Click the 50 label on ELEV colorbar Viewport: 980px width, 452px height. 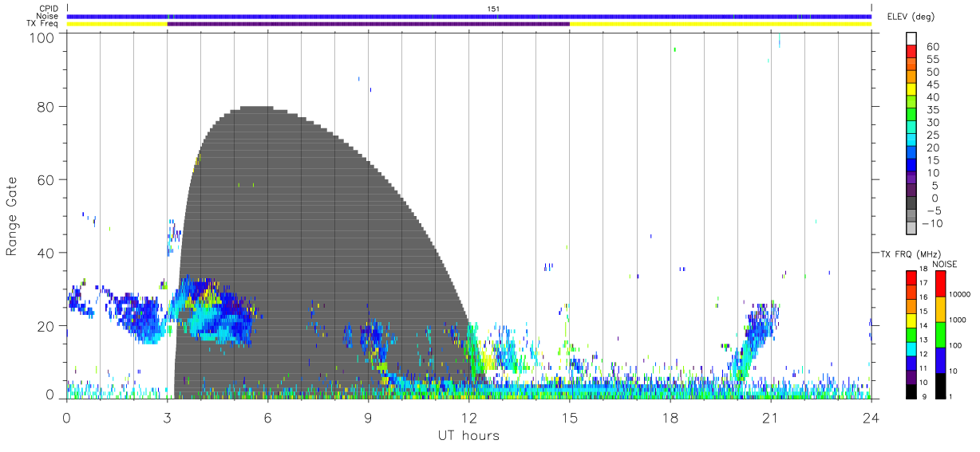click(932, 72)
